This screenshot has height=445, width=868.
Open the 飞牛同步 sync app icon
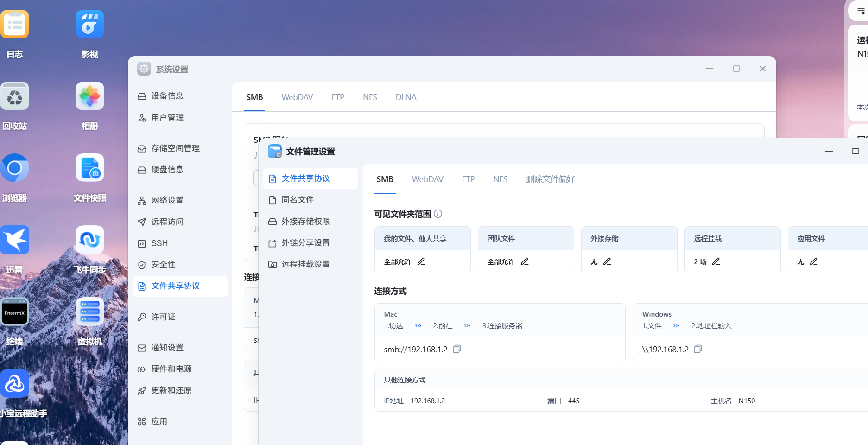click(90, 240)
